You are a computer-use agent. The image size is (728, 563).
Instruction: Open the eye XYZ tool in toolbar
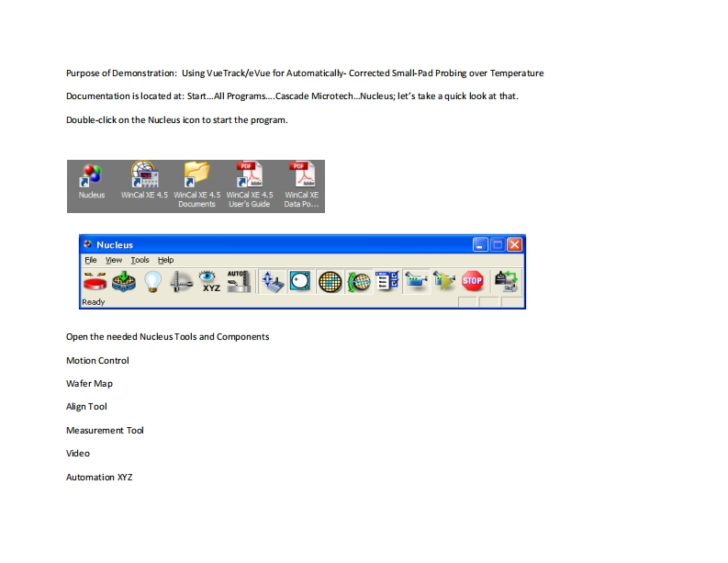(x=210, y=282)
